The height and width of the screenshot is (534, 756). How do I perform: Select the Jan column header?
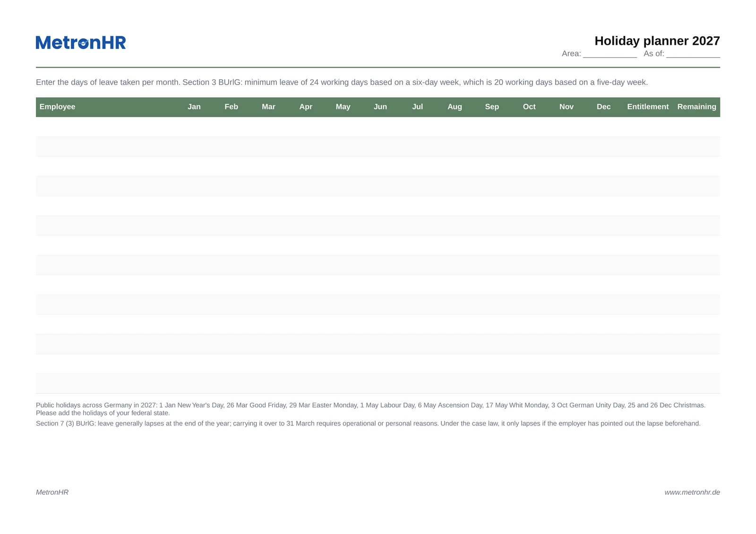(x=194, y=107)
